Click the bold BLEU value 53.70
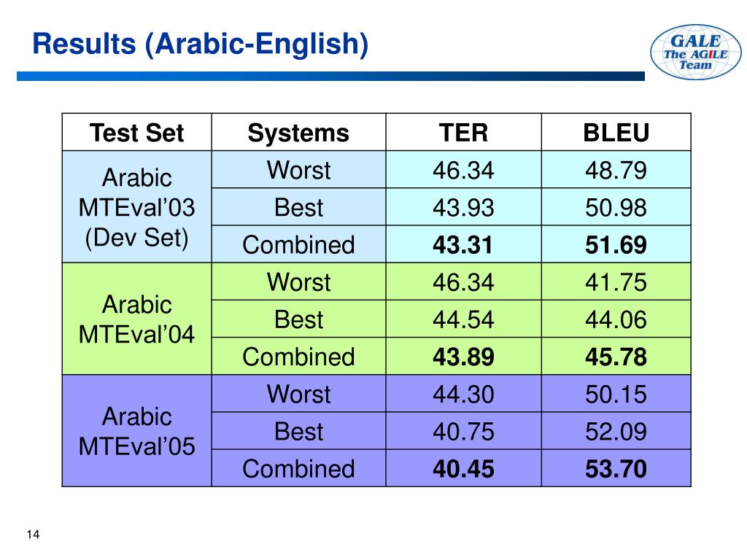 pos(616,469)
